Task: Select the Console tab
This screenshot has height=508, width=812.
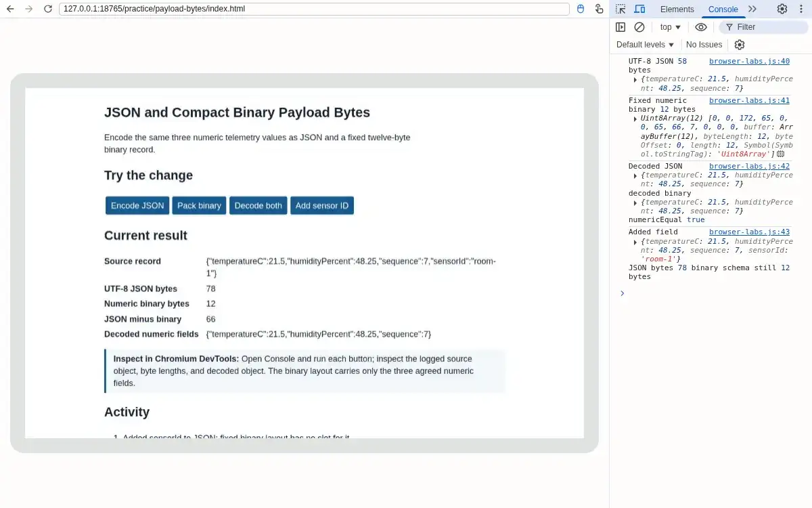Action: pos(723,9)
